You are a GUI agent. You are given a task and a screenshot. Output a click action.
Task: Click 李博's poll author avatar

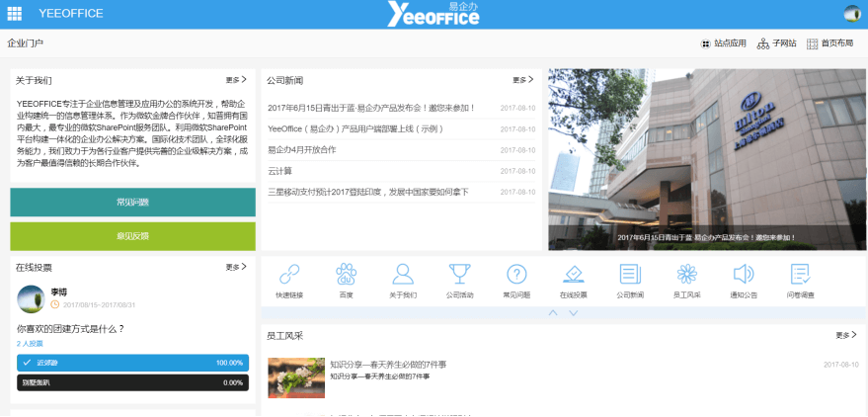[31, 299]
